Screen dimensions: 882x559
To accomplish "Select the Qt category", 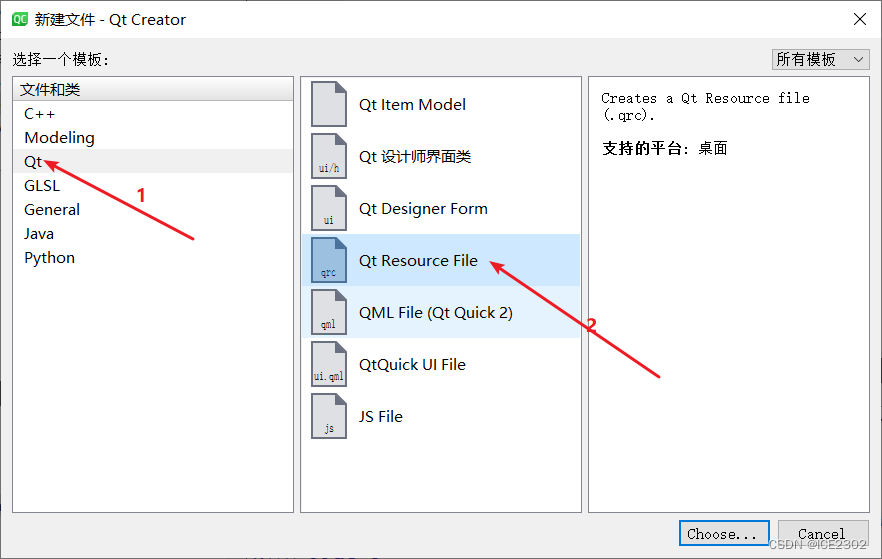I will click(153, 161).
